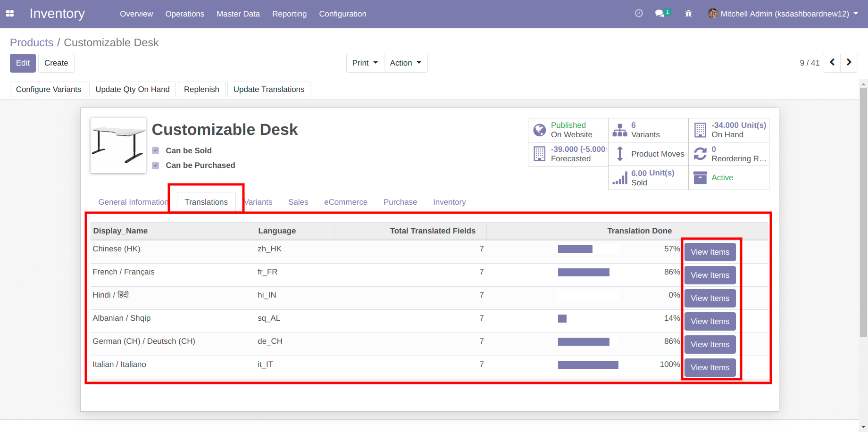The width and height of the screenshot is (868, 432).
Task: Open the Reporting menu
Action: tap(289, 14)
